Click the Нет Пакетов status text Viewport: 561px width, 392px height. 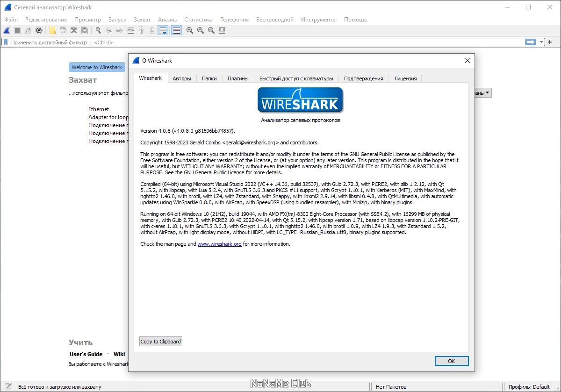(391, 387)
